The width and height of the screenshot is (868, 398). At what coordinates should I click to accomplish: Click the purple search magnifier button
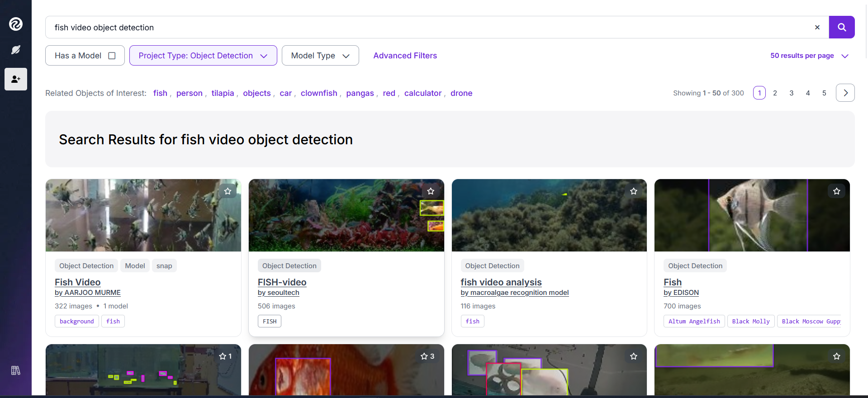[x=842, y=27]
